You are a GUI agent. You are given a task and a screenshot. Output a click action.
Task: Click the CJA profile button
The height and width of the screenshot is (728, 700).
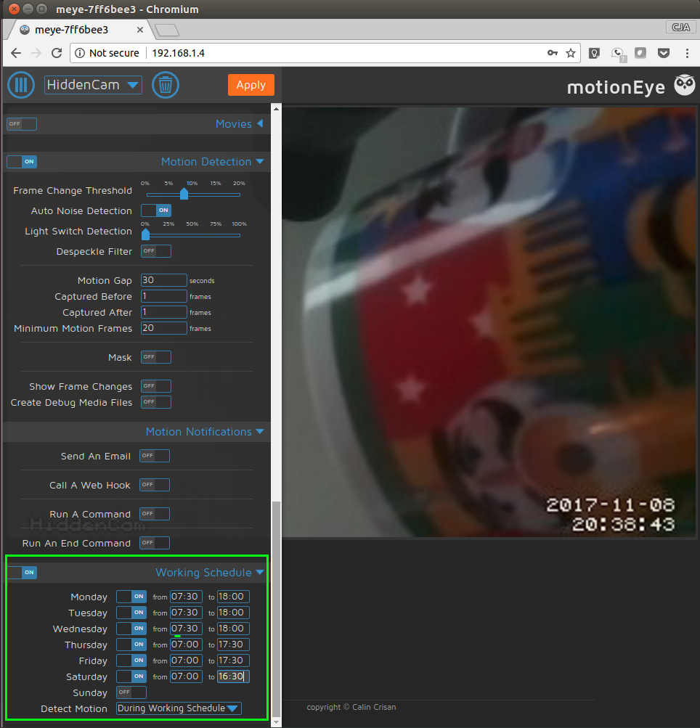pos(681,27)
